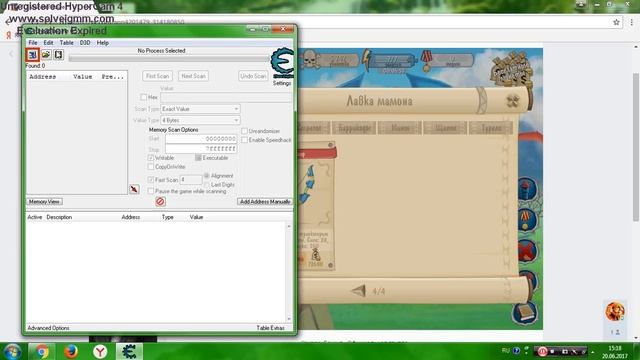Click the red arrow copy-to-address-list icon
640x360 pixels.
point(134,189)
